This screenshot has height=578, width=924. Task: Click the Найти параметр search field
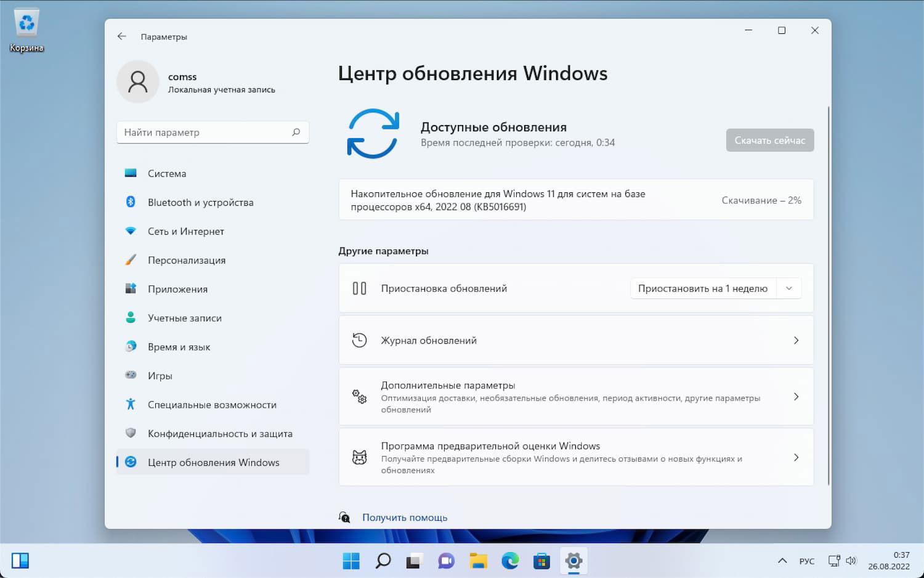tap(213, 132)
